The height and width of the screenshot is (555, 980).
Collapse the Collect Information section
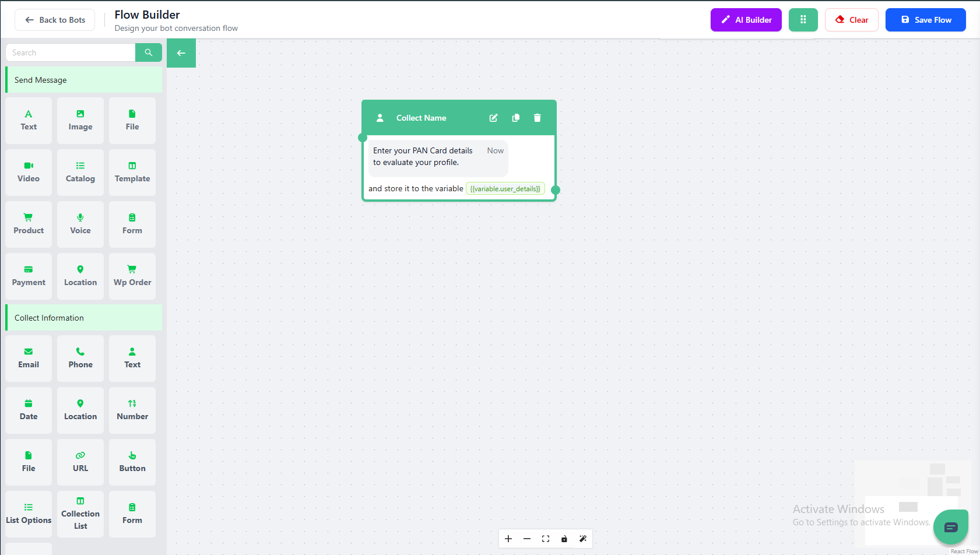pyautogui.click(x=84, y=318)
